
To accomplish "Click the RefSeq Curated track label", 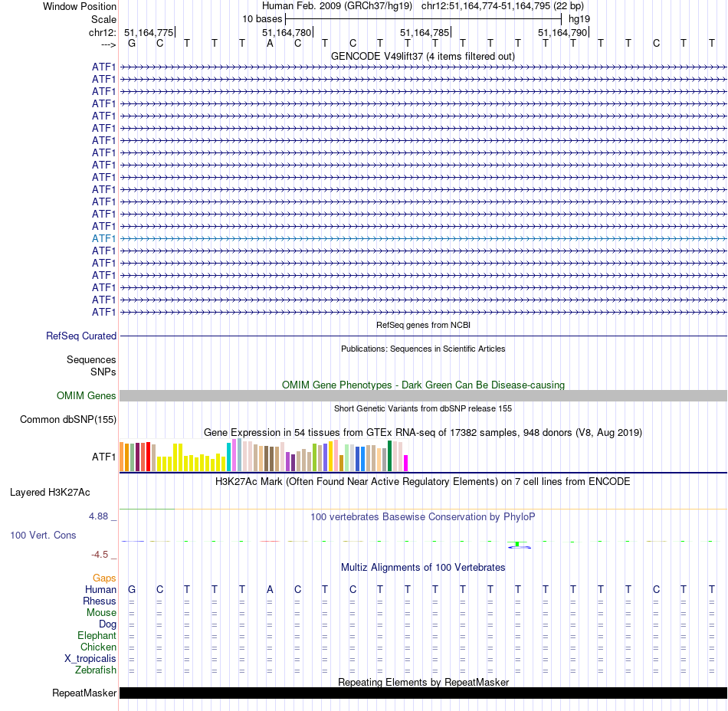I will click(x=80, y=336).
